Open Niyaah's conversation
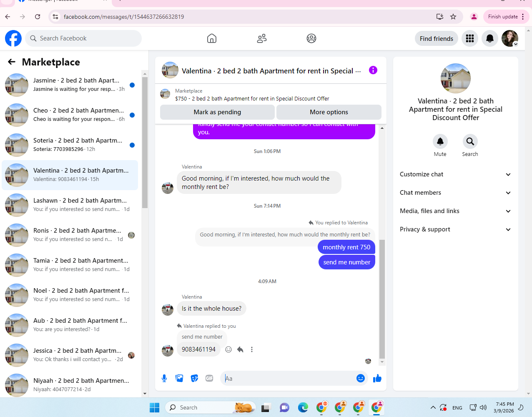This screenshot has height=417, width=532. click(x=70, y=385)
